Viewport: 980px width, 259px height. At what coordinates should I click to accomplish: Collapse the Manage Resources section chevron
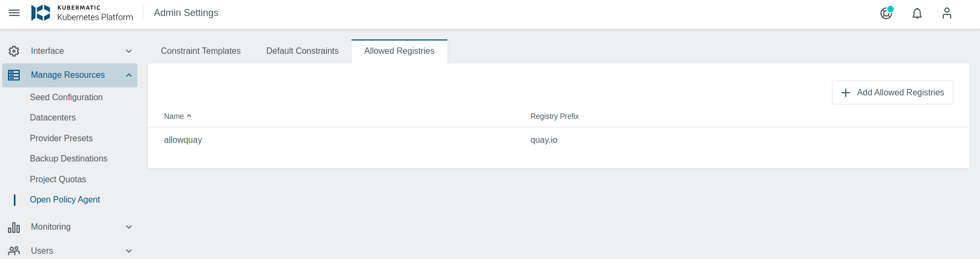129,75
